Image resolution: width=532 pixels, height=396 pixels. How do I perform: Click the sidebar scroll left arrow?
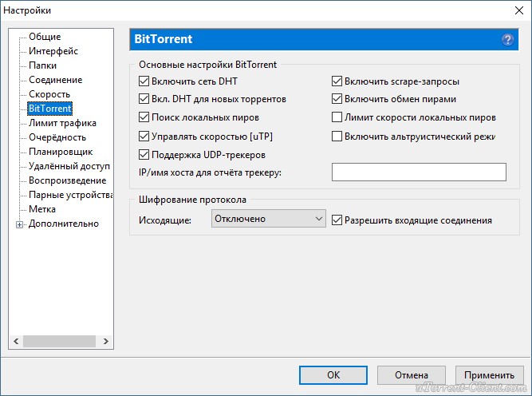point(16,341)
